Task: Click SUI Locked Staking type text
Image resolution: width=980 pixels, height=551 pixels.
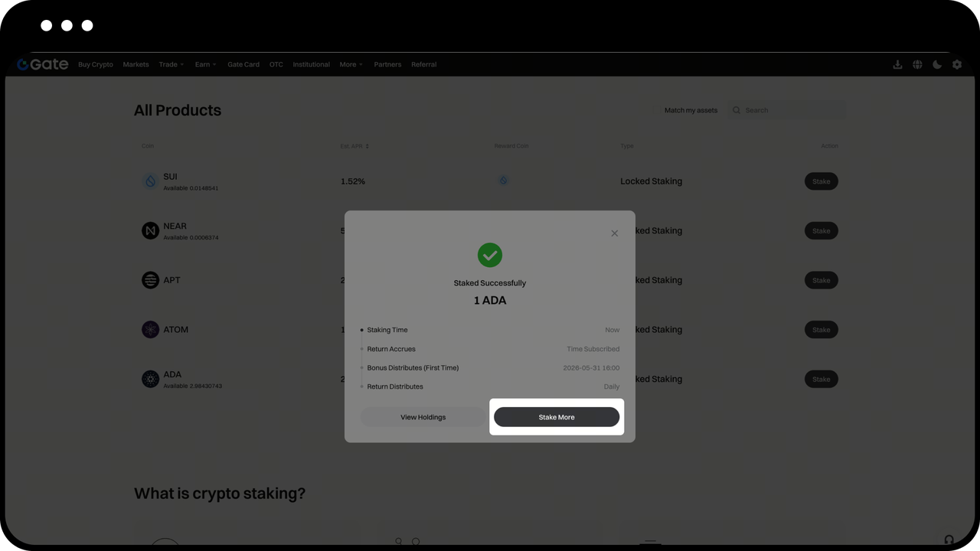Action: [651, 181]
